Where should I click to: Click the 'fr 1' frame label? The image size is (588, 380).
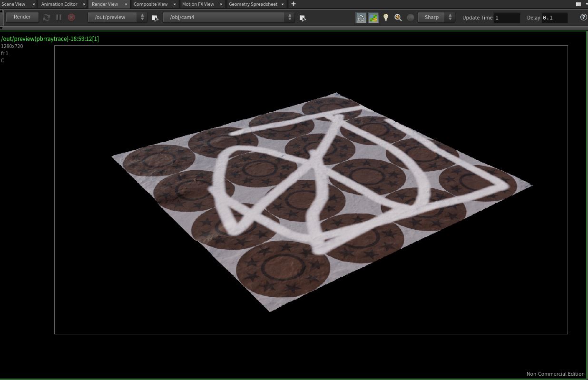(5, 53)
